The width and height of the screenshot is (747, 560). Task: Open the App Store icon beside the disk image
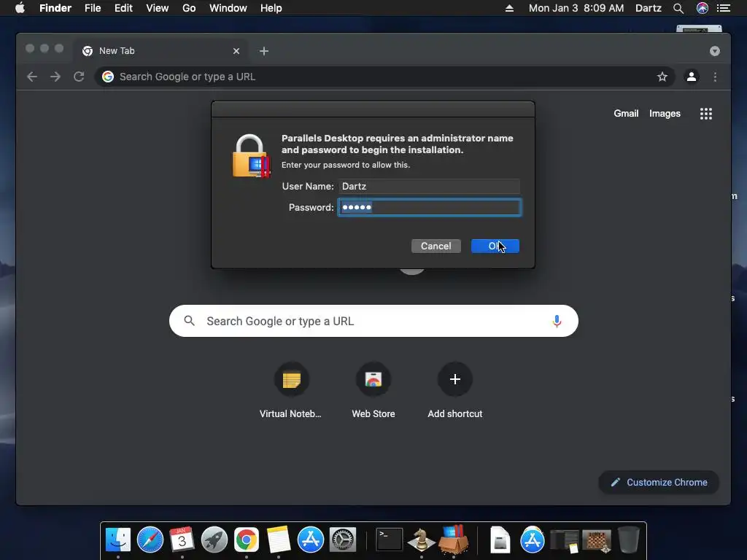click(x=532, y=540)
